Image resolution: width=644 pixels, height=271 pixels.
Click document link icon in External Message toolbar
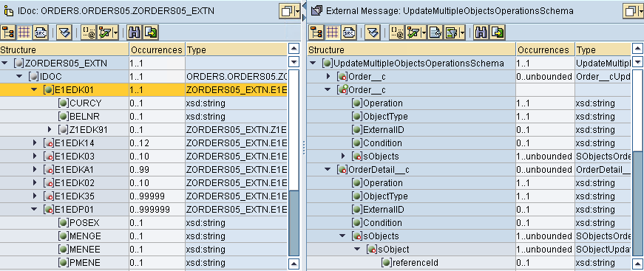435,32
